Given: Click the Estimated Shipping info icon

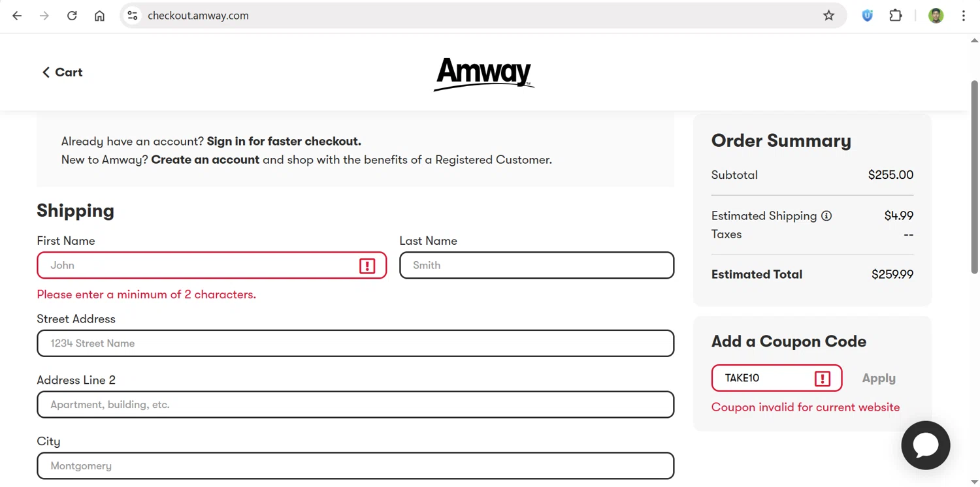Looking at the screenshot, I should tap(826, 216).
